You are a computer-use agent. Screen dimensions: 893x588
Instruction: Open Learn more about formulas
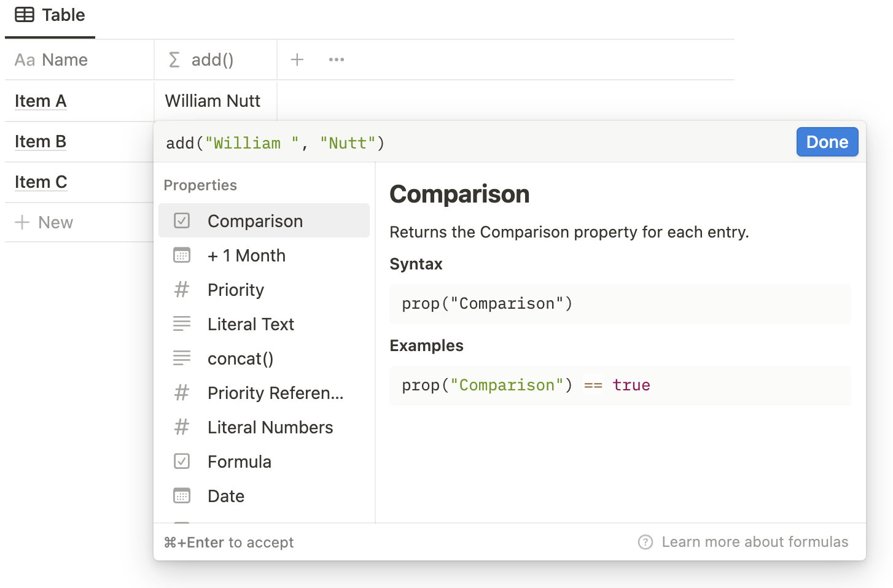(755, 542)
